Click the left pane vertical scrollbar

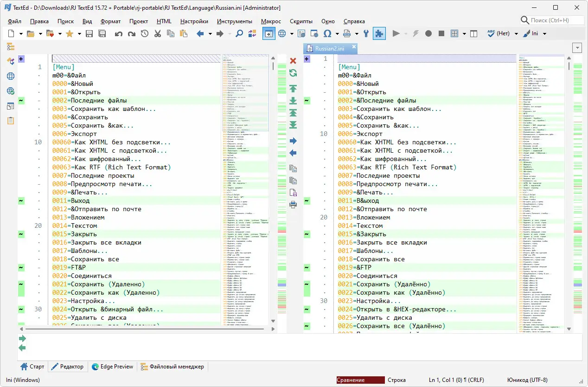(273, 186)
